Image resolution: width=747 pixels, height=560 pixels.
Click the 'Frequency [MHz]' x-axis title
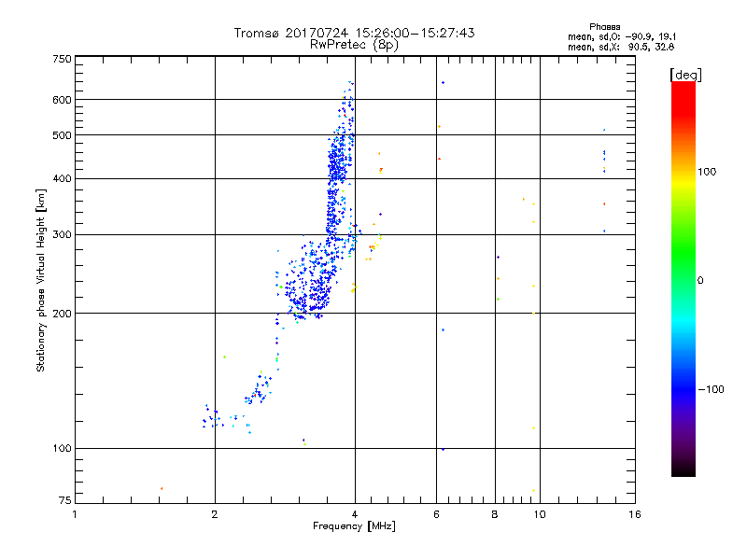pos(354,526)
